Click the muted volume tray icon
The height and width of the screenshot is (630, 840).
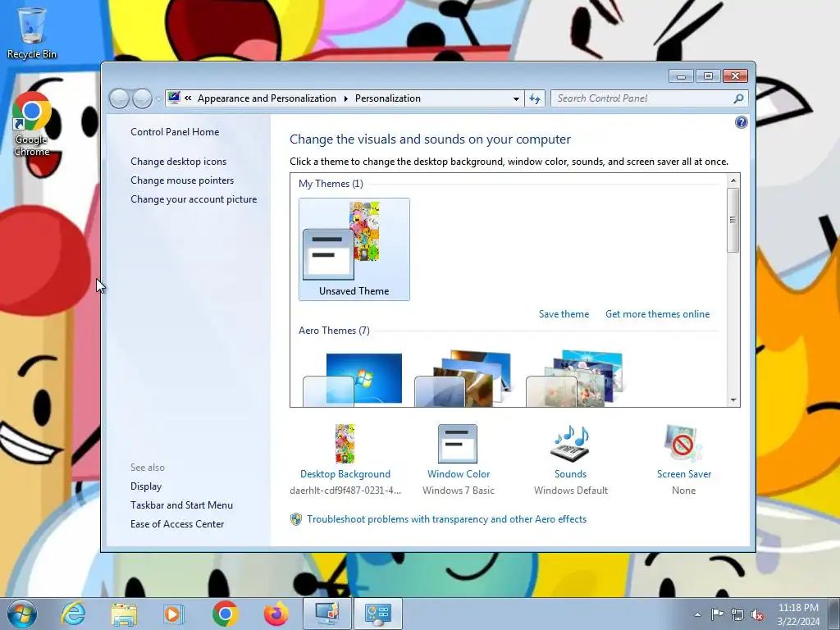click(757, 614)
